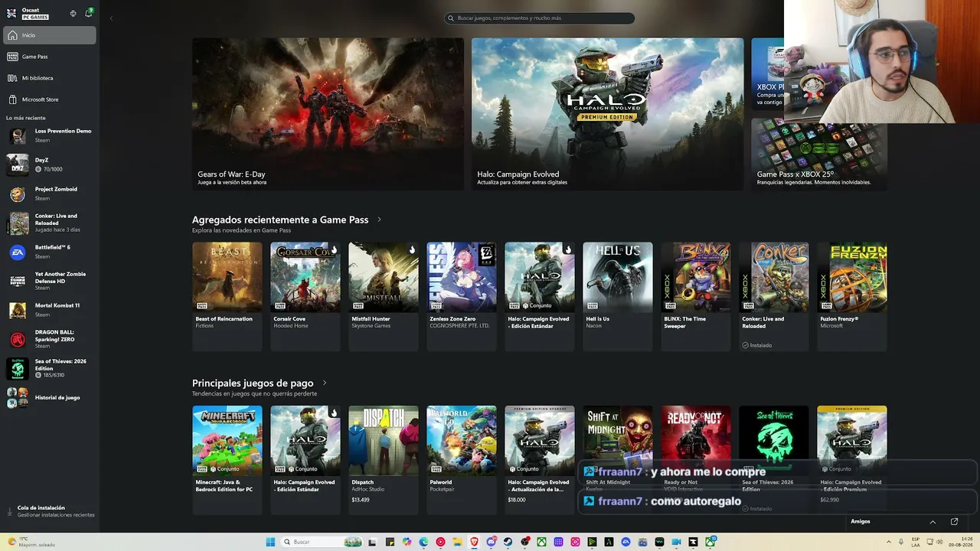Image resolution: width=980 pixels, height=551 pixels.
Task: Open Halo: Campaign Evolved - Edición Estándar in Game Pass row
Action: [539, 297]
